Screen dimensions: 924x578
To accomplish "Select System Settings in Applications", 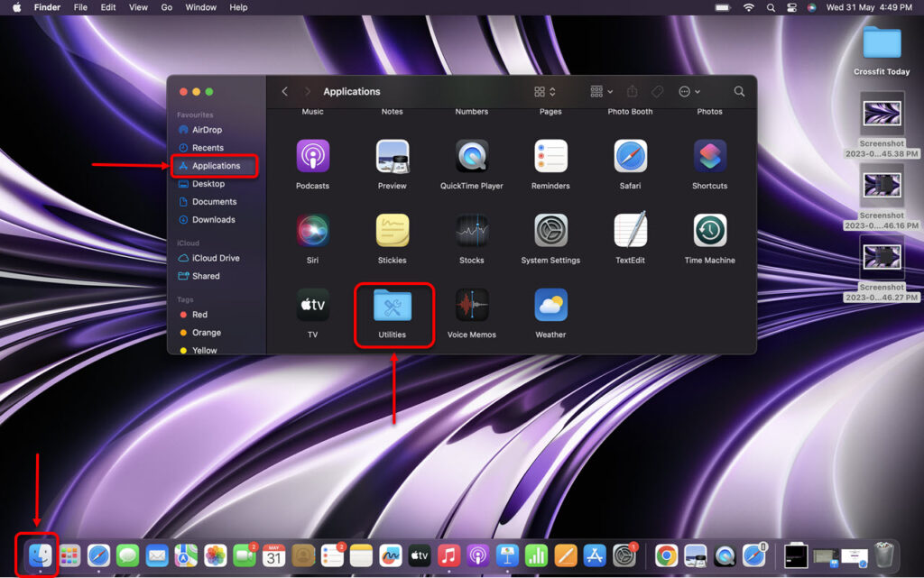I will [550, 231].
